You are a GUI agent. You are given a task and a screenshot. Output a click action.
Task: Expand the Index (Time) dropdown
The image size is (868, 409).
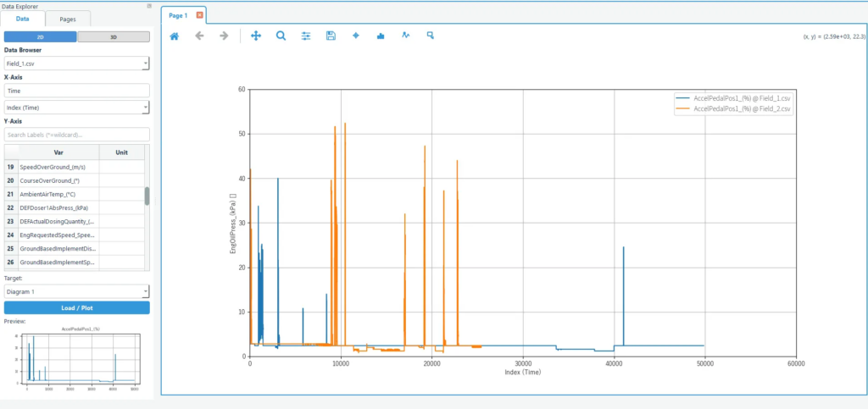(76, 108)
